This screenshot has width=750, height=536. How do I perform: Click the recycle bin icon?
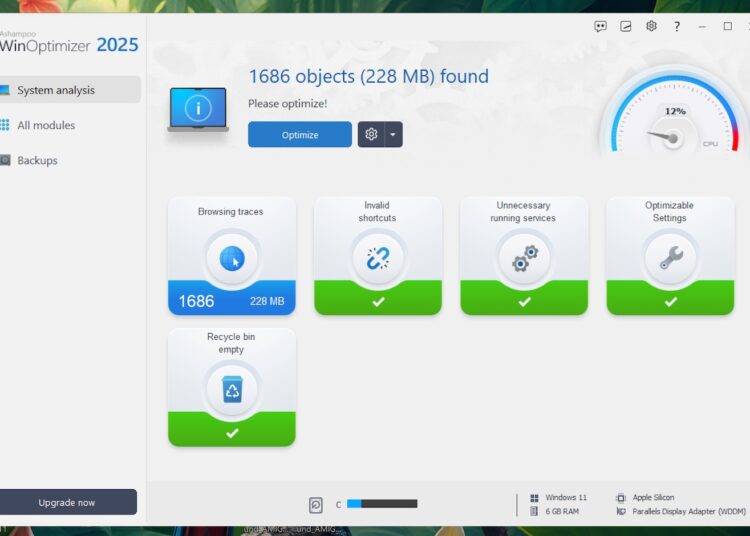[232, 389]
